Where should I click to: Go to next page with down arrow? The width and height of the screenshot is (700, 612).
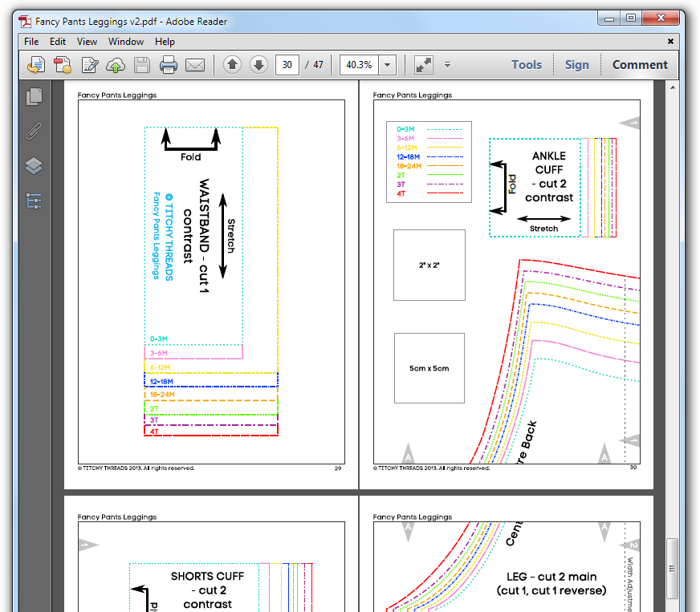(x=258, y=65)
